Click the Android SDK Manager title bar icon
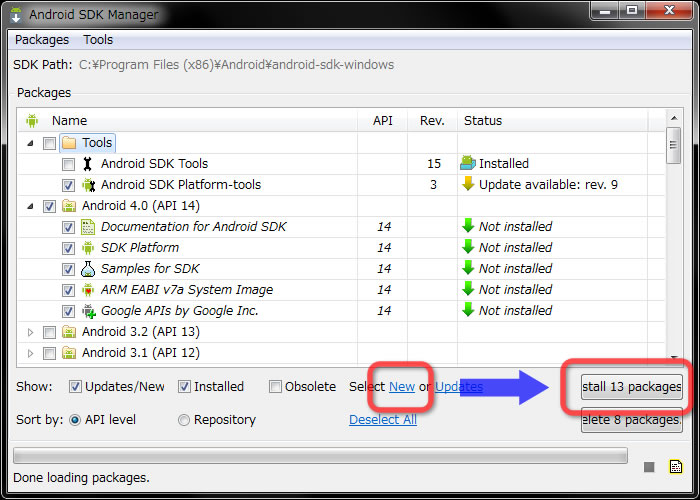This screenshot has width=700, height=500. click(16, 15)
